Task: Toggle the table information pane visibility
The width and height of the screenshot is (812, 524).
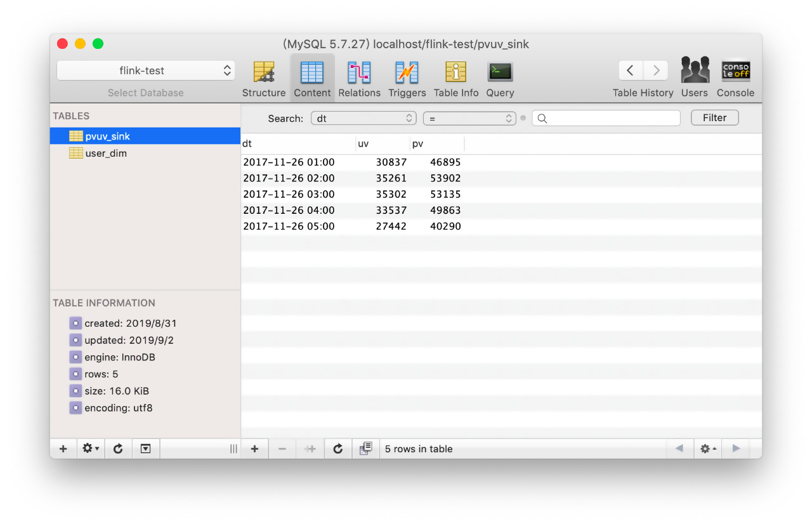Action: point(146,449)
